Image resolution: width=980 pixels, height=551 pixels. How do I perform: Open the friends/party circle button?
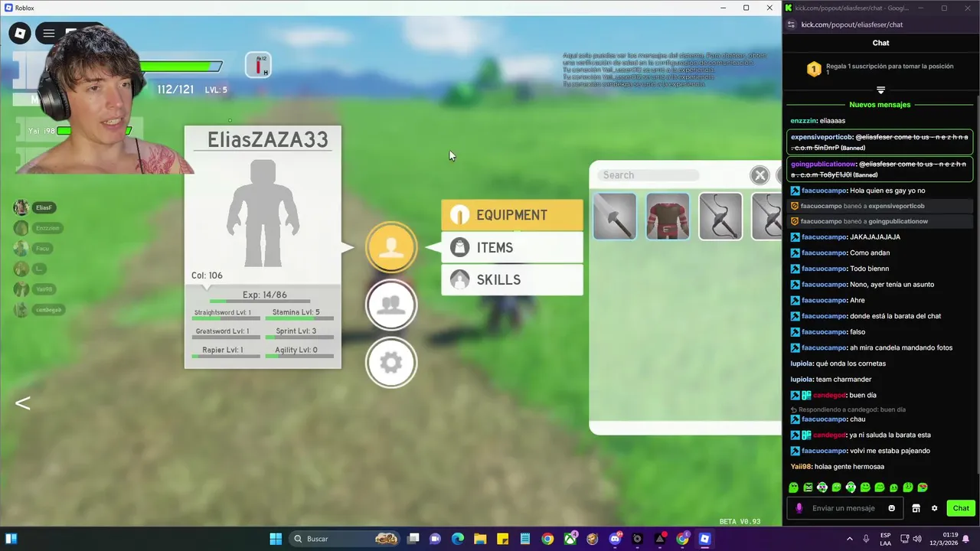coord(391,305)
